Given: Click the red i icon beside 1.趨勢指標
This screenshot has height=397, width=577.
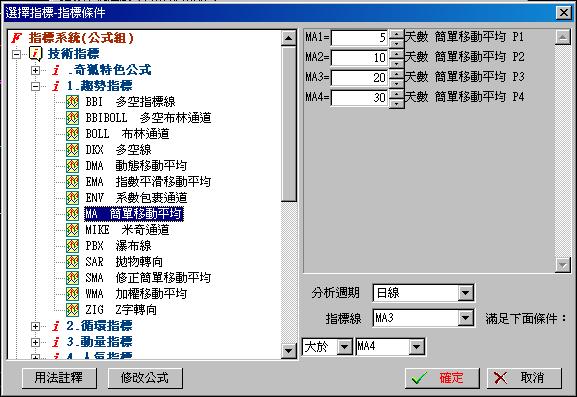Looking at the screenshot, I should click(x=56, y=86).
